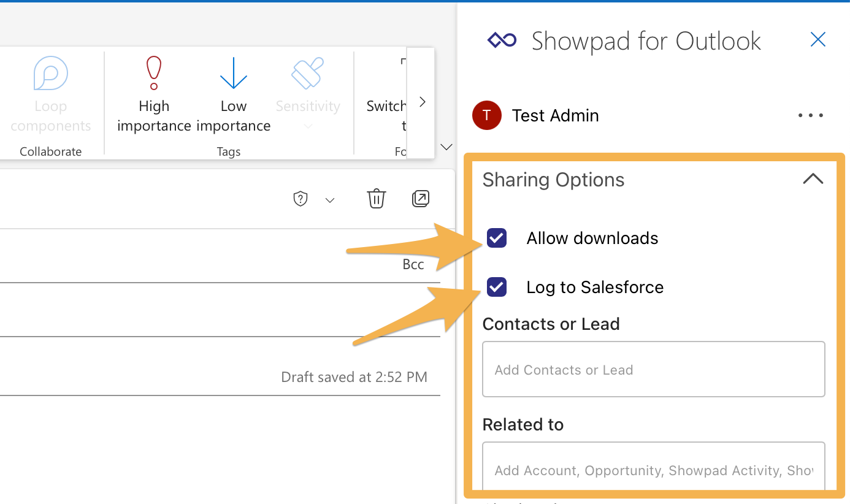Show the Bcc field
This screenshot has width=850, height=504.
click(413, 264)
